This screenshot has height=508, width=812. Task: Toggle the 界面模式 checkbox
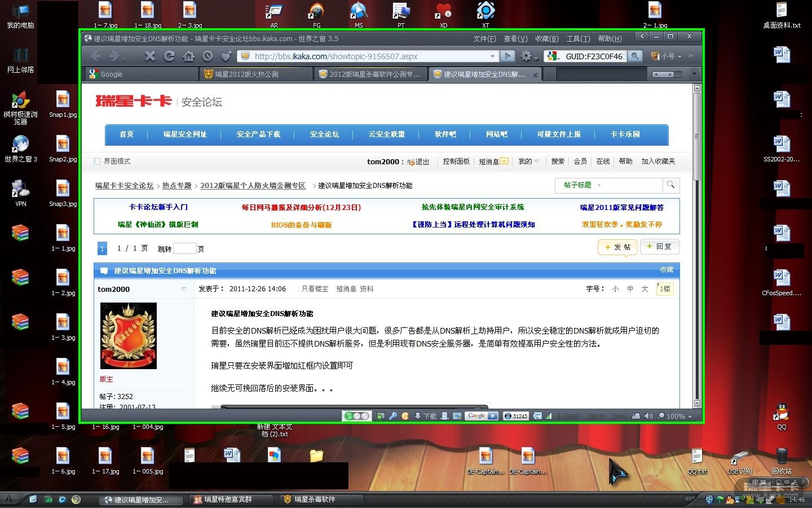(97, 161)
